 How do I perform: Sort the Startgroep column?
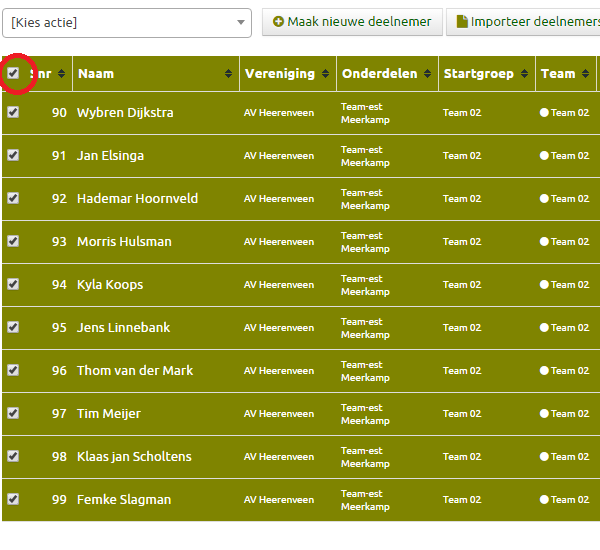[525, 73]
